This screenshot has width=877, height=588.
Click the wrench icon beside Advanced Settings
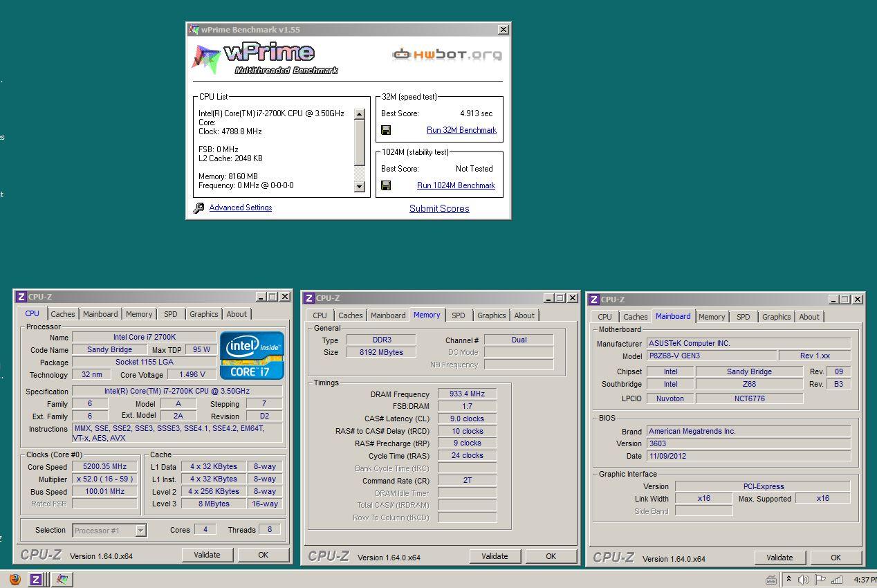click(199, 208)
